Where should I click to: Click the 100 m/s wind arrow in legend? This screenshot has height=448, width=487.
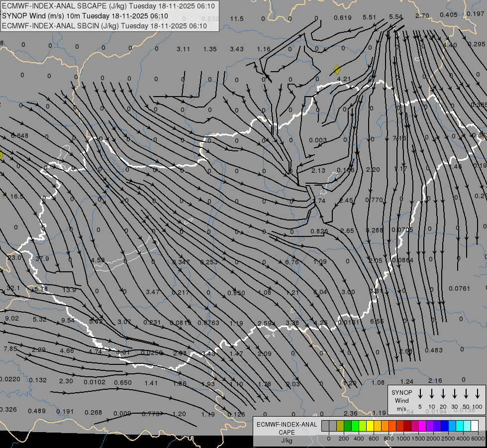(x=478, y=394)
